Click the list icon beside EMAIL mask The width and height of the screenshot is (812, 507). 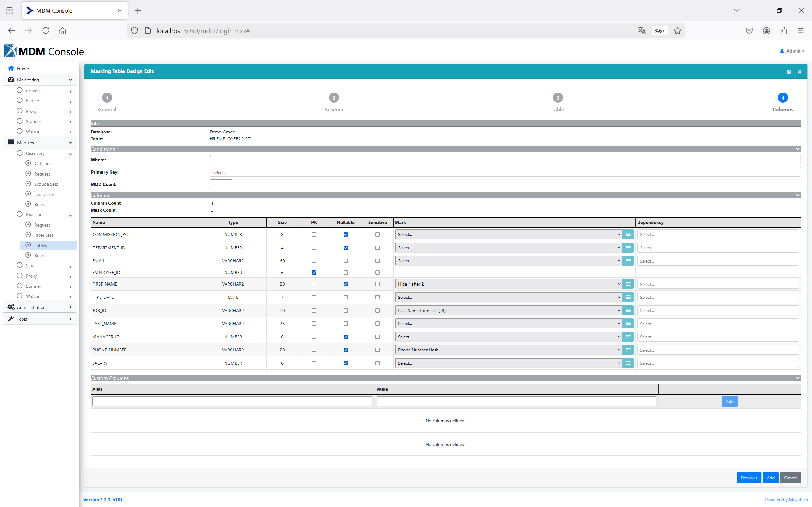(x=628, y=261)
